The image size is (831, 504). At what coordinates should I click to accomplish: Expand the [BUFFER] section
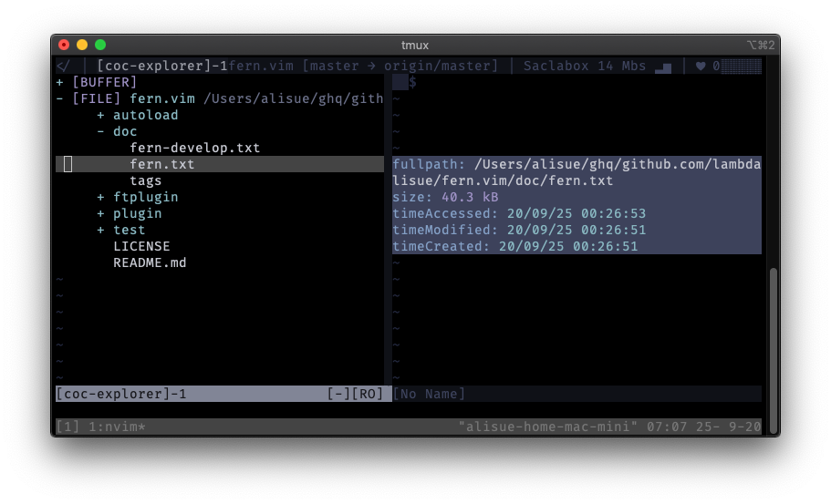tap(60, 83)
